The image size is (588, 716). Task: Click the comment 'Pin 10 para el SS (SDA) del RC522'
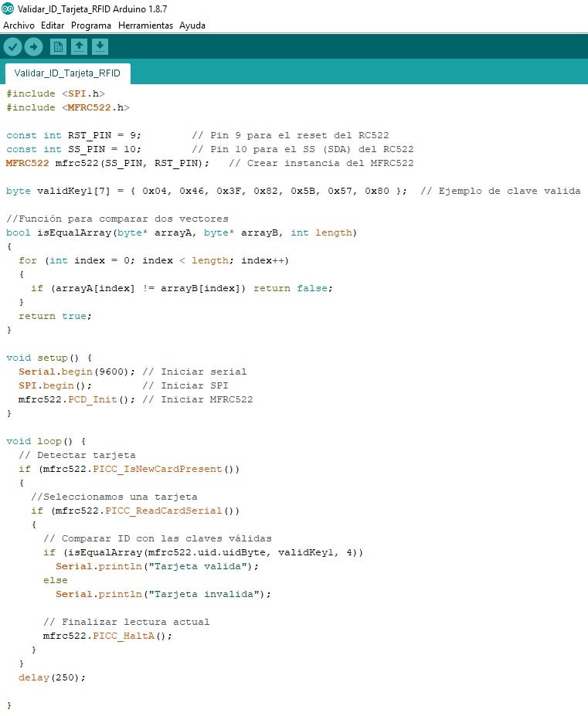pos(303,149)
